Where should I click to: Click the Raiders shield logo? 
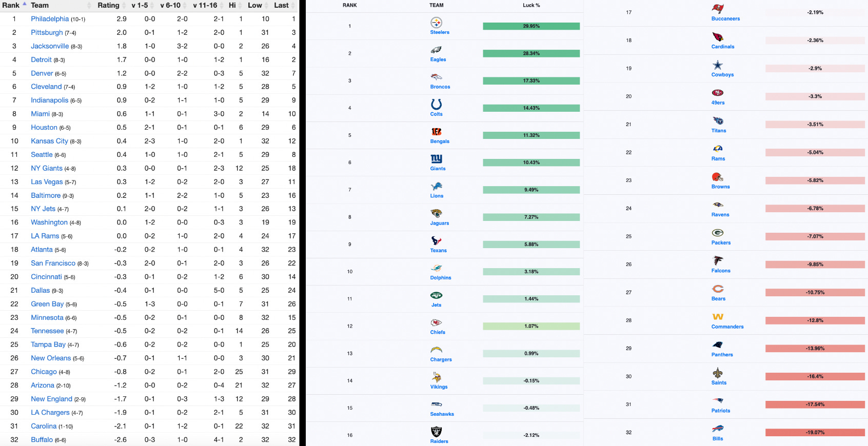point(436,432)
